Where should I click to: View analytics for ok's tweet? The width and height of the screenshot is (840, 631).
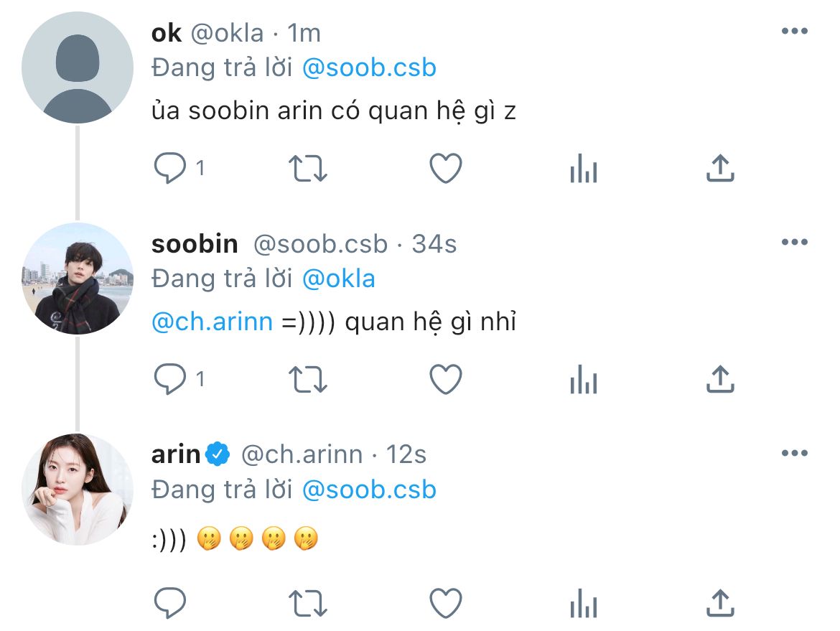[583, 170]
